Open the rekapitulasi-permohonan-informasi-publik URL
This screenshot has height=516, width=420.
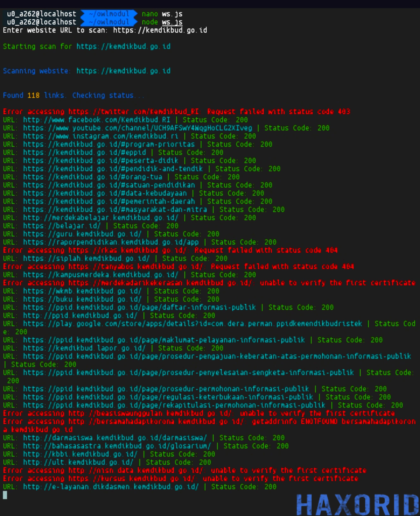pyautogui.click(x=174, y=405)
